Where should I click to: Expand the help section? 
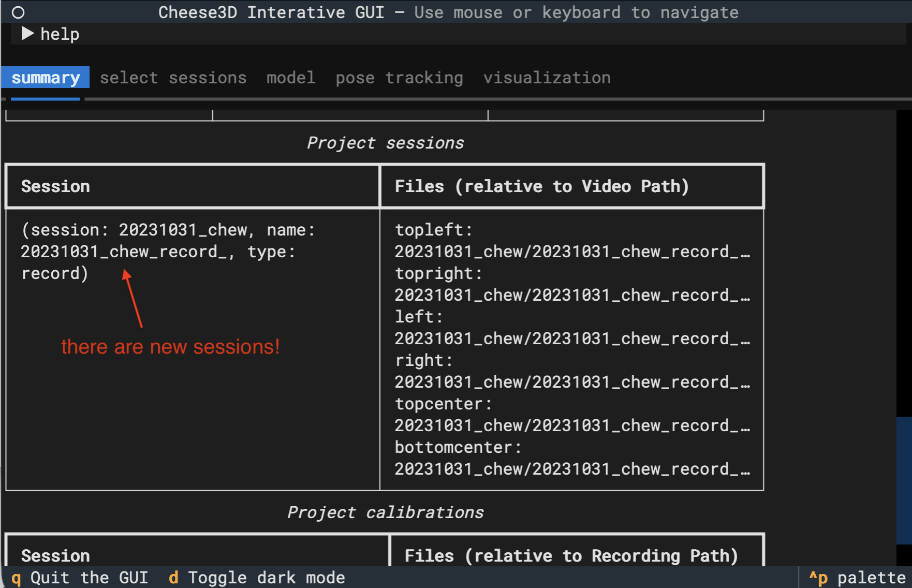[60, 34]
